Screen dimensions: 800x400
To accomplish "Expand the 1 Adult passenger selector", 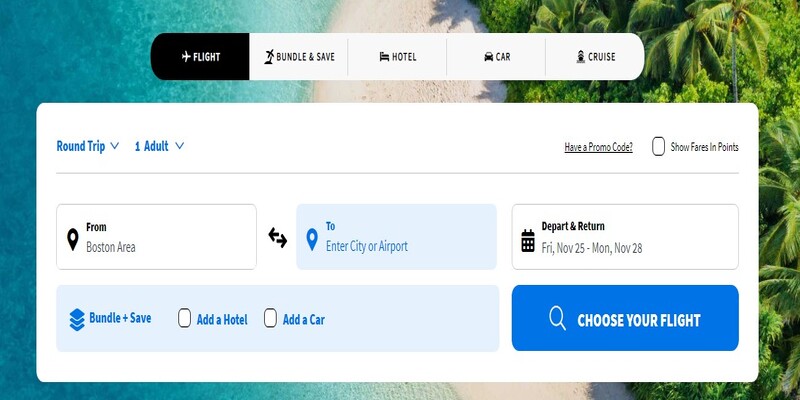I will pos(159,146).
